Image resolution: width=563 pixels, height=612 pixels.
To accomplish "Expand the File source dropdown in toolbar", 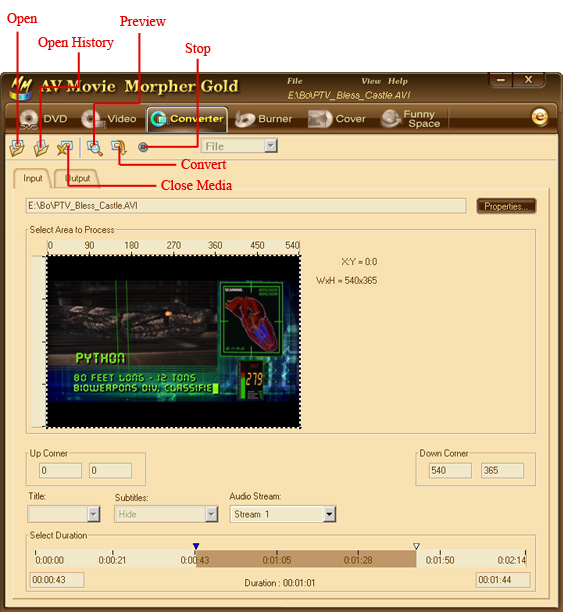I will coord(271,146).
